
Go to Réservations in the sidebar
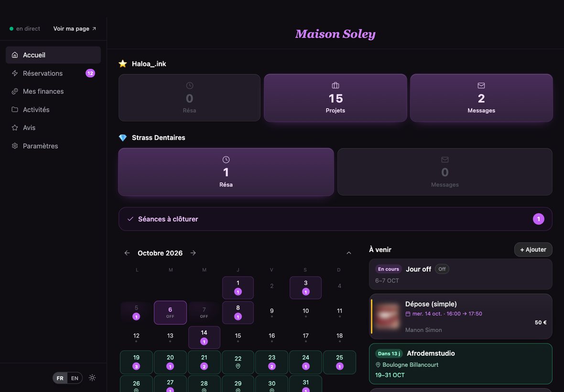tap(53, 73)
